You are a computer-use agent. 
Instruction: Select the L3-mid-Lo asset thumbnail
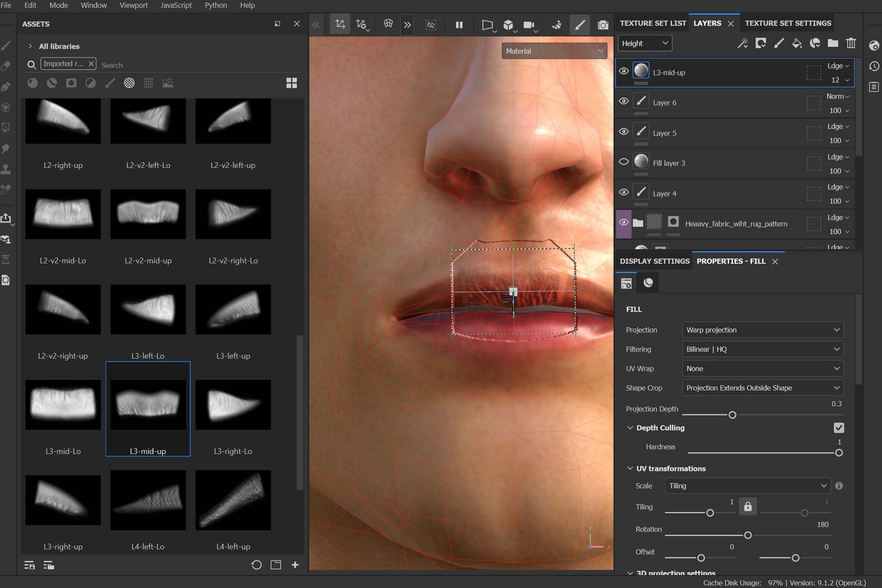pos(63,404)
